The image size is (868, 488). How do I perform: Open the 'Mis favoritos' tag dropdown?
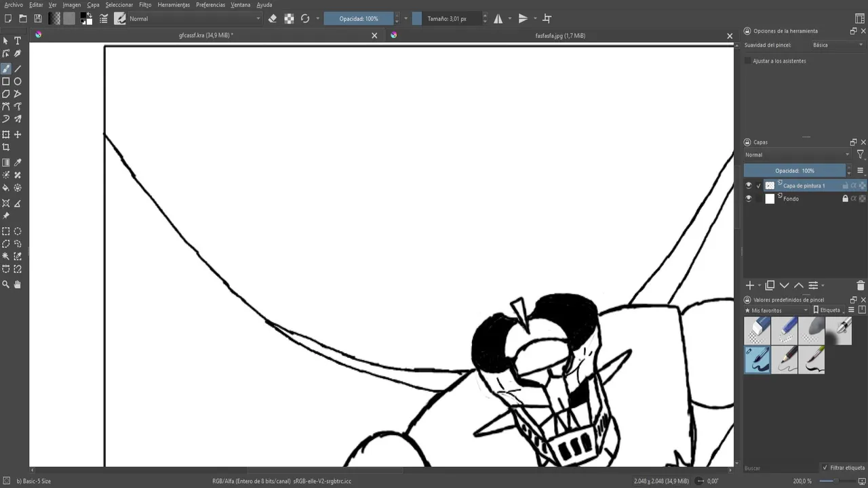point(776,310)
